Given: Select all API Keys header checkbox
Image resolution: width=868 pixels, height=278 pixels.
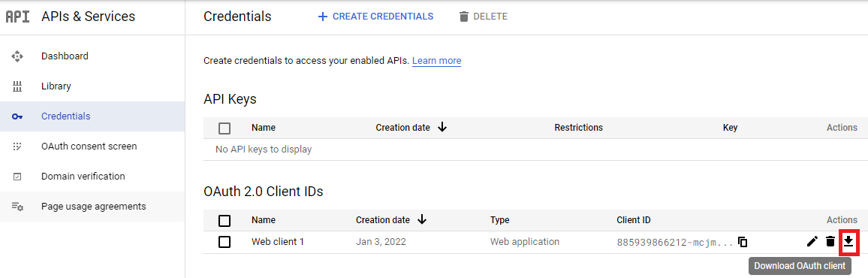Looking at the screenshot, I should click(x=225, y=128).
